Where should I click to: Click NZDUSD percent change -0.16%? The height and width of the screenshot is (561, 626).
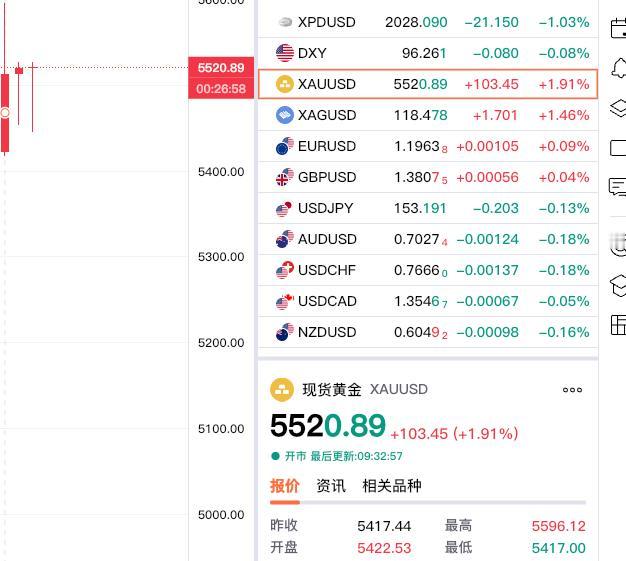point(564,332)
